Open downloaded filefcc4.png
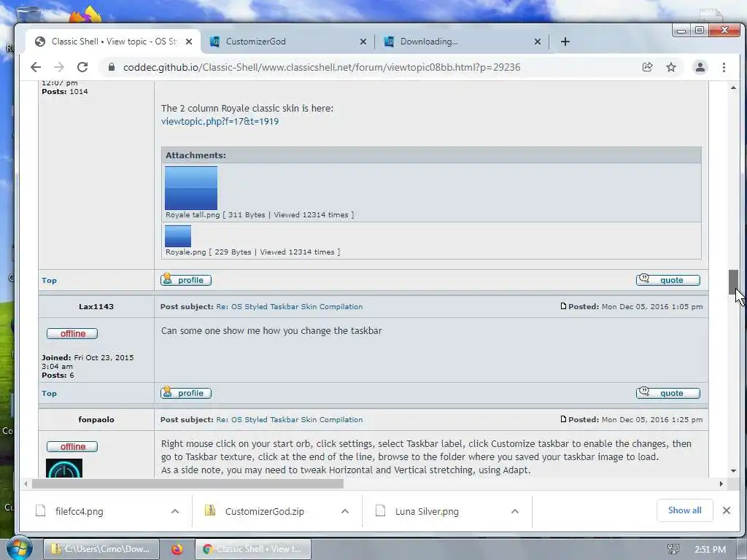The height and width of the screenshot is (560, 747). pos(79,511)
